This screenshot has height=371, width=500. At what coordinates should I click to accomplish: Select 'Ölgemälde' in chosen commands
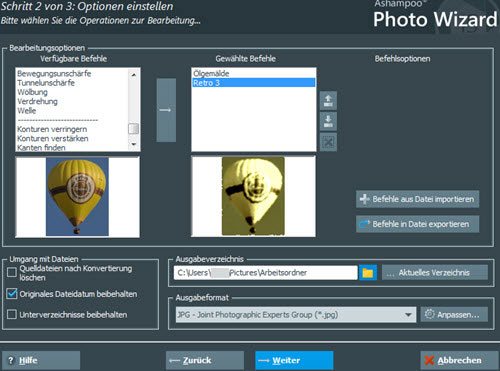point(211,73)
